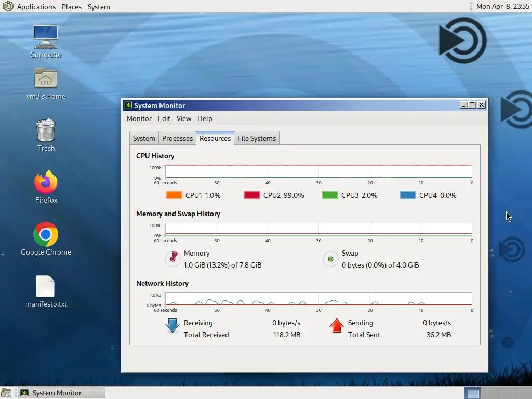The width and height of the screenshot is (532, 399).
Task: Click the '0 bytes (0.0%) of 4.0 GiB' text
Action: click(x=380, y=265)
